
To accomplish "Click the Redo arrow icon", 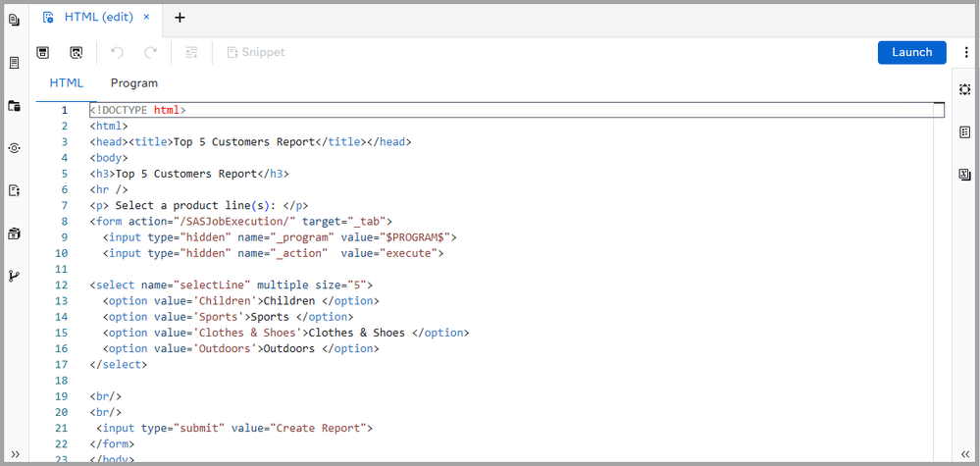I will [x=150, y=53].
